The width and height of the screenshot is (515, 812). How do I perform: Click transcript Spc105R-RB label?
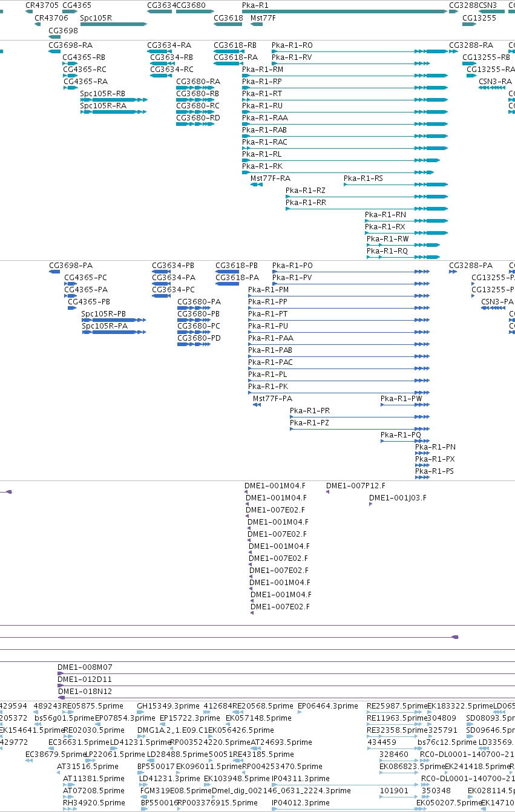(x=103, y=94)
